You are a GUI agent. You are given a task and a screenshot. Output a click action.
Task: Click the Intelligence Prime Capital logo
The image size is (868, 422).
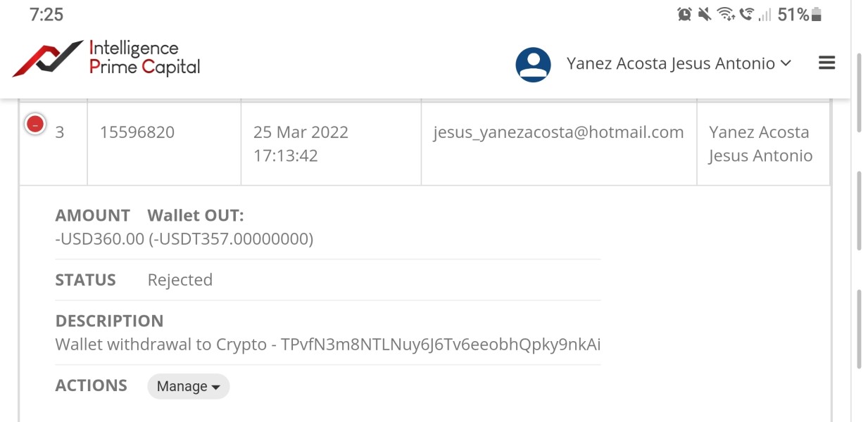[106, 59]
